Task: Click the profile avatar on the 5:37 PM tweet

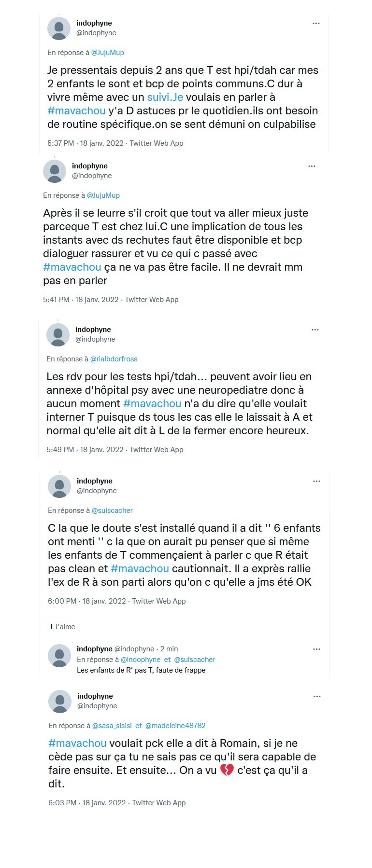Action: point(59,28)
